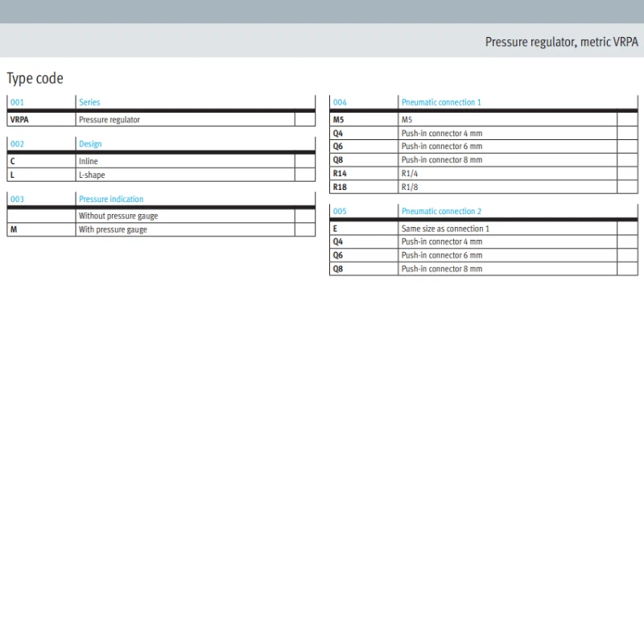
Task: Select the 'C' design code
Action: 12,161
